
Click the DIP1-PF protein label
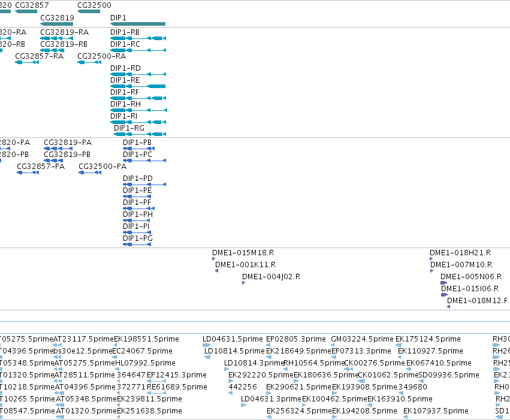pyautogui.click(x=137, y=203)
